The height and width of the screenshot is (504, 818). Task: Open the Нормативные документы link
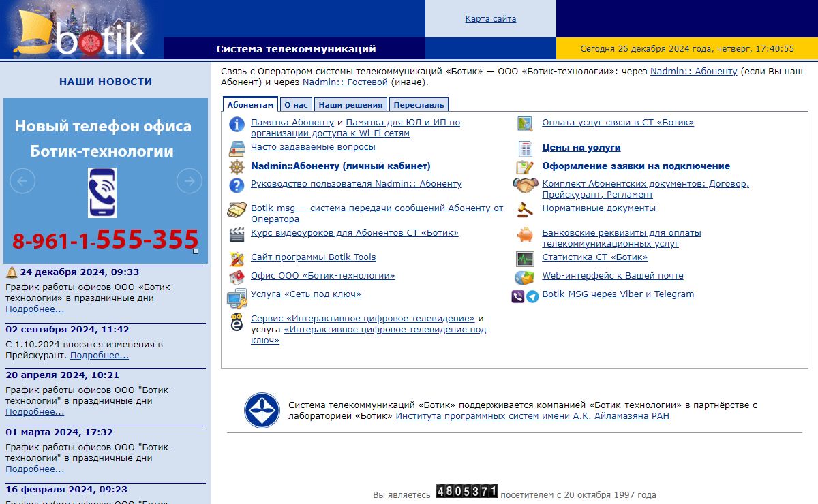599,208
